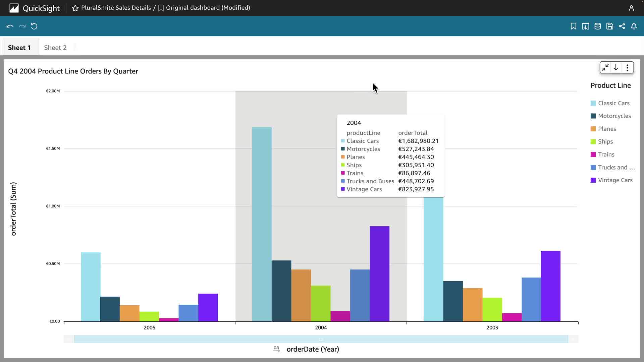
Task: Open the bookmarks icon in the toolbar
Action: pos(573,26)
